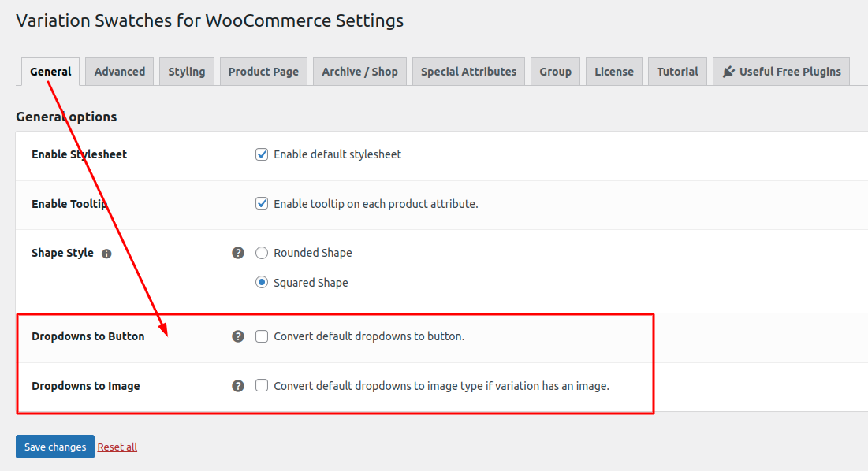This screenshot has width=868, height=471.
Task: Click the Shape Style label text
Action: [62, 253]
